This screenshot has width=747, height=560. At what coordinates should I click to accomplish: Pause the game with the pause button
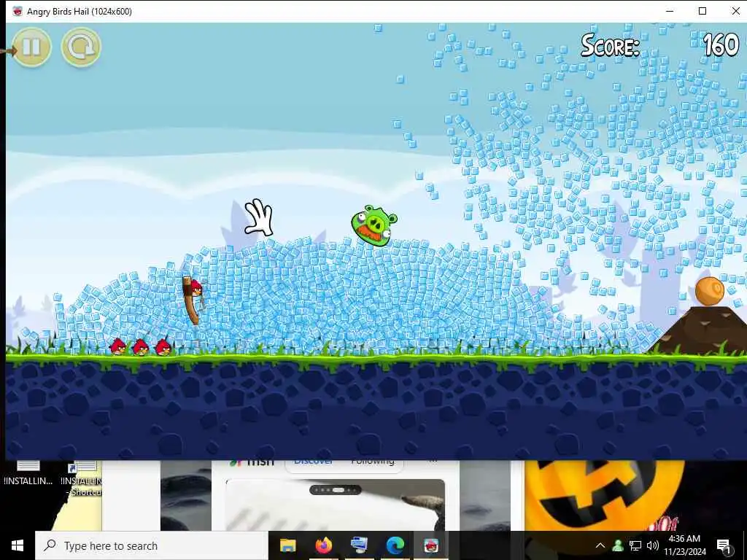coord(32,47)
